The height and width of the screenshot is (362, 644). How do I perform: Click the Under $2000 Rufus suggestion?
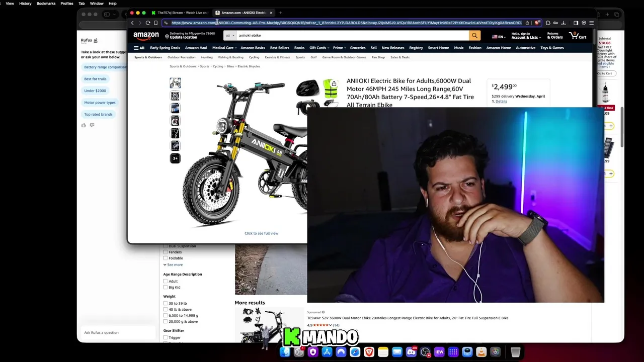[95, 90]
